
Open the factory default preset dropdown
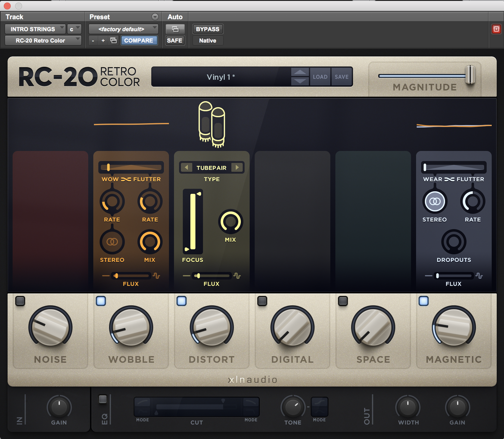pos(124,29)
